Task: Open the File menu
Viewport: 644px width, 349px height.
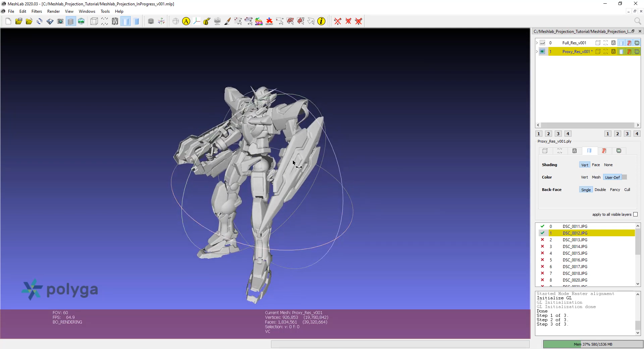Action: tap(11, 11)
